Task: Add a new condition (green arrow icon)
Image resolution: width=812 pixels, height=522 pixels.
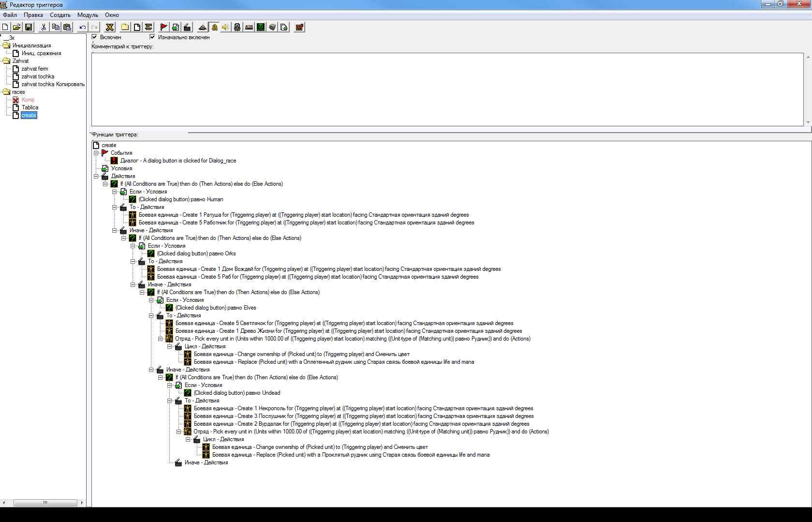Action: point(176,27)
